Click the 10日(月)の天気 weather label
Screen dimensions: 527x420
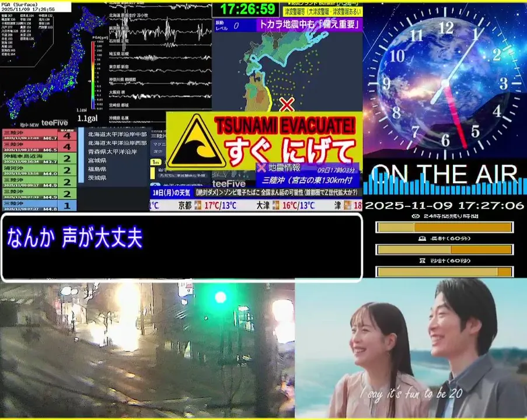click(171, 193)
